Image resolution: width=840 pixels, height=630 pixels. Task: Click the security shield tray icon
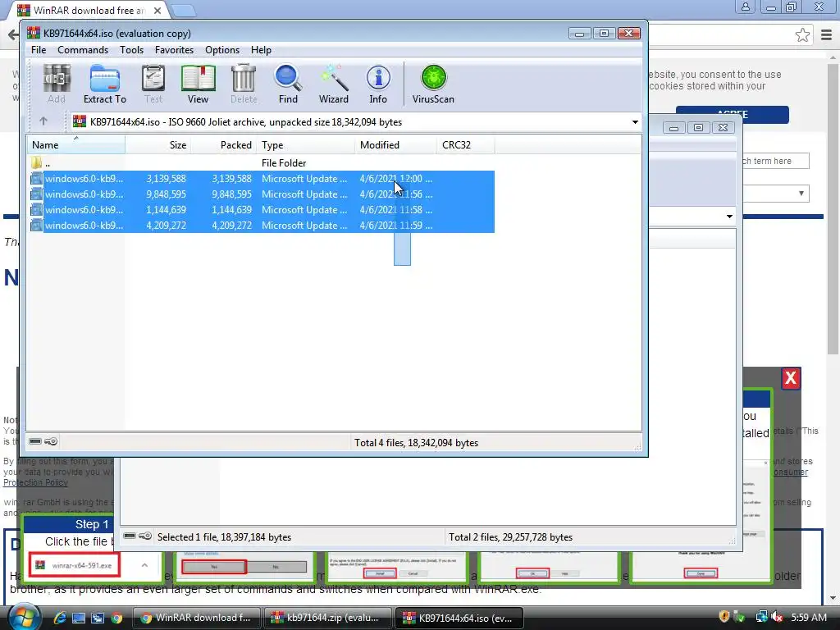coord(724,617)
